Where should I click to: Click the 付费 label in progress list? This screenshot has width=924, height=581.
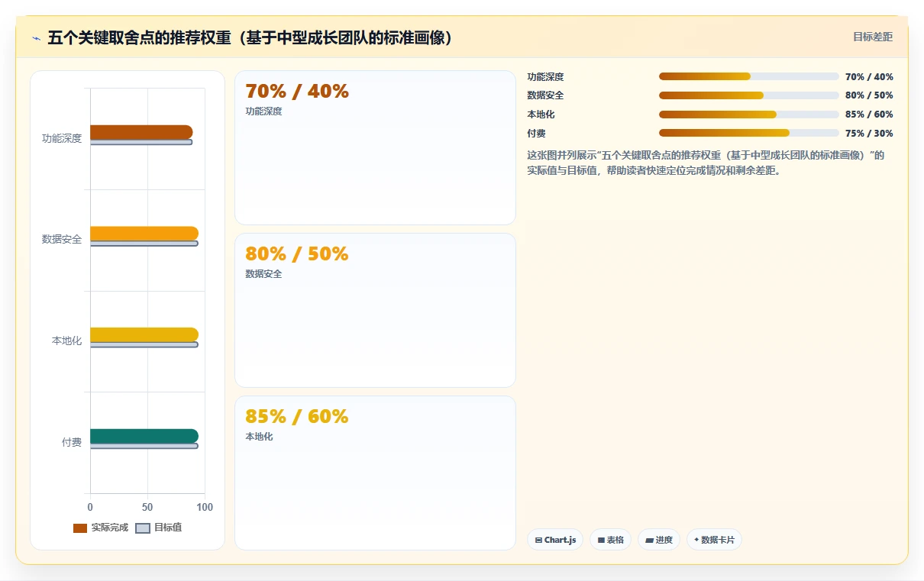[536, 133]
